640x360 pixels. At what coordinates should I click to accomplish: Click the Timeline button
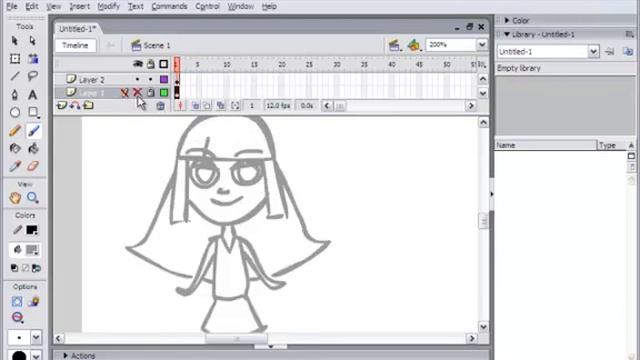point(75,45)
